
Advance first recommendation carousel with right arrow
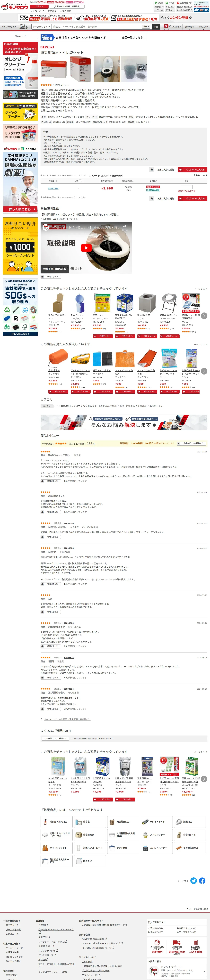(x=204, y=316)
